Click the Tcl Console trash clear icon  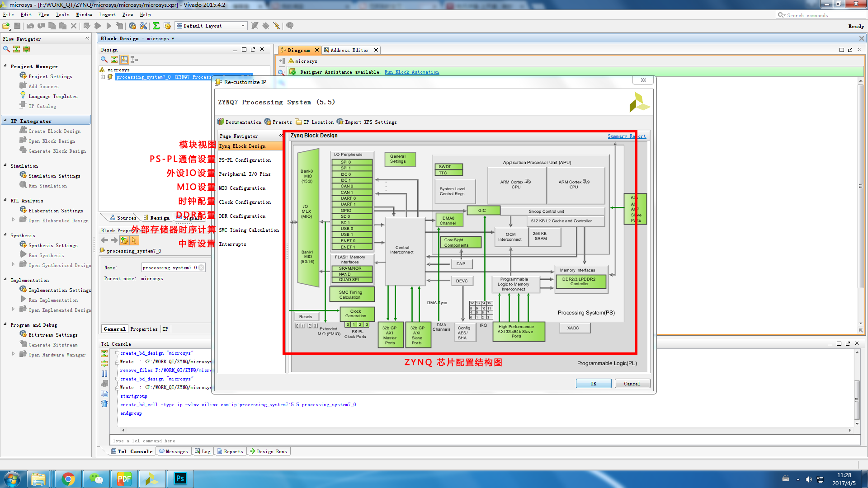point(104,404)
